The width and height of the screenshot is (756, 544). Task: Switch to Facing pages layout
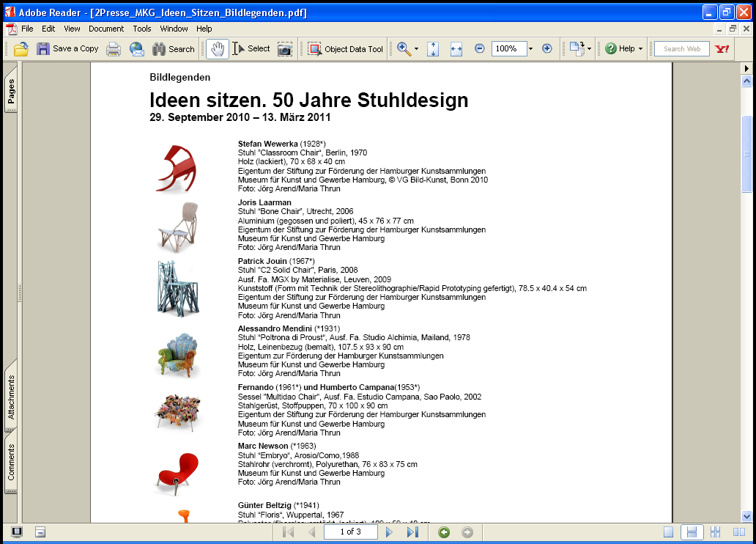739,532
